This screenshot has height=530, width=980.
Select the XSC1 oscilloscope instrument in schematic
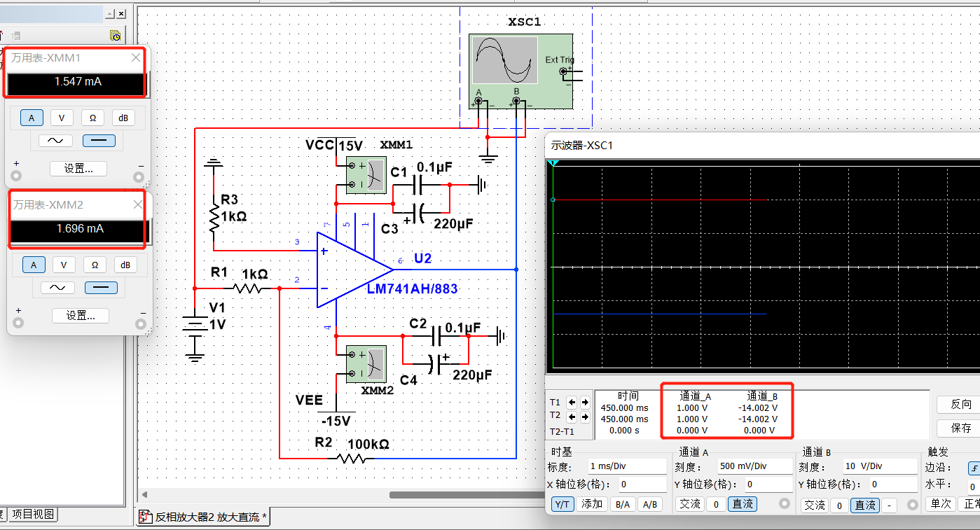[520, 72]
